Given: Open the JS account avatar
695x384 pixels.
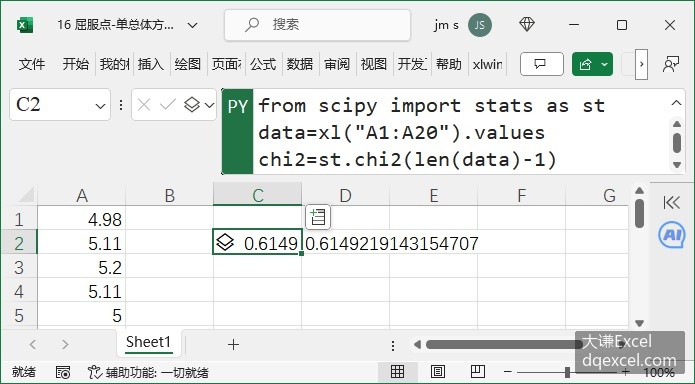Looking at the screenshot, I should coord(480,25).
